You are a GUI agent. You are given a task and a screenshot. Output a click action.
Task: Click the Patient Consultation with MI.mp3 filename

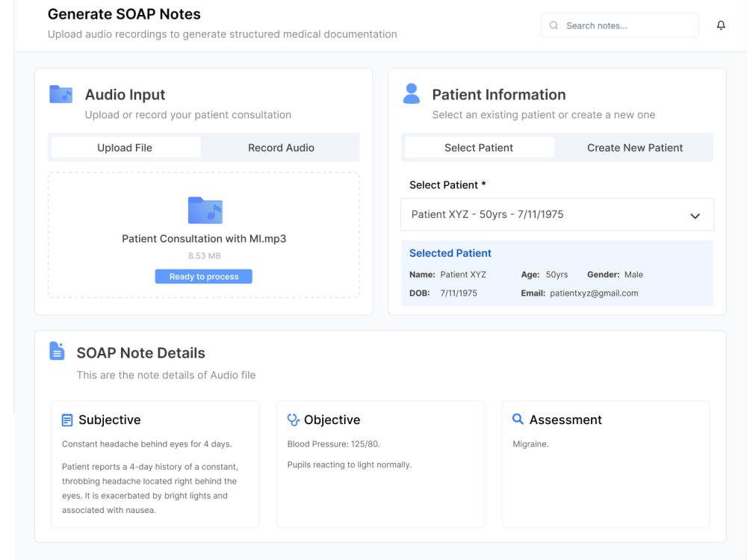[x=204, y=239]
